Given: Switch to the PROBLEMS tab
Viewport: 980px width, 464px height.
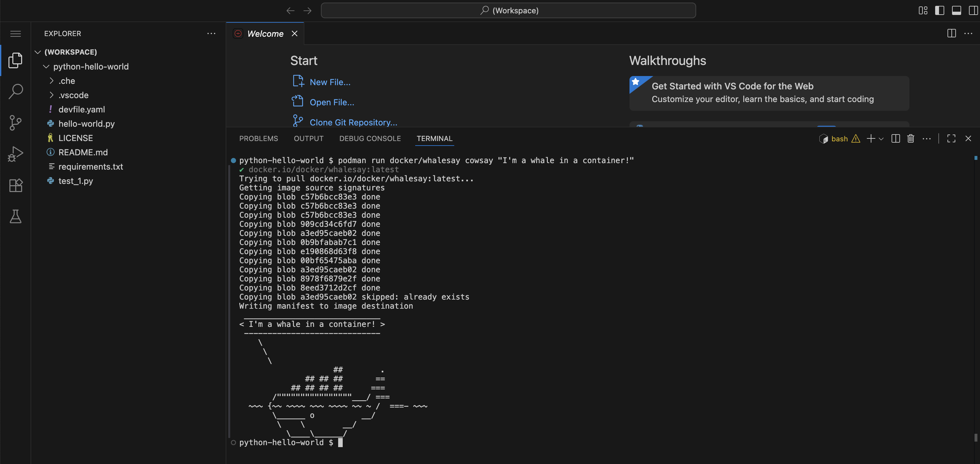Looking at the screenshot, I should pos(258,138).
